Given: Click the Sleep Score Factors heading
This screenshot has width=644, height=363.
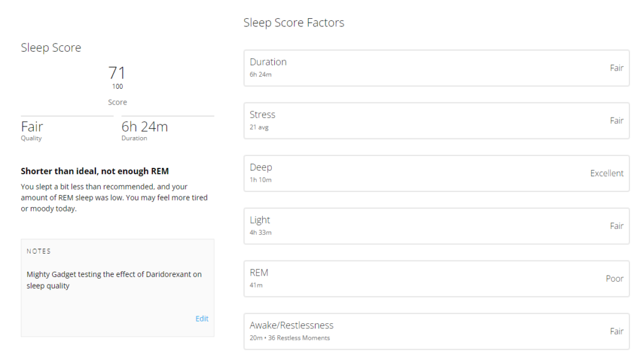Looking at the screenshot, I should [x=294, y=23].
